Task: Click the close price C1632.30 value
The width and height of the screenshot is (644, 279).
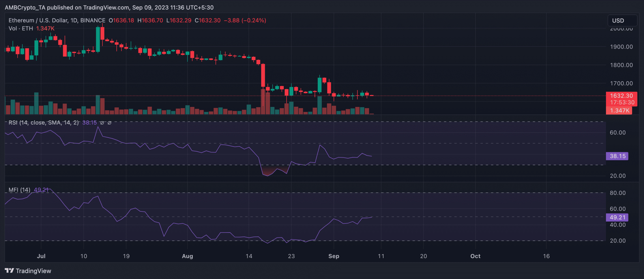Action: point(208,20)
